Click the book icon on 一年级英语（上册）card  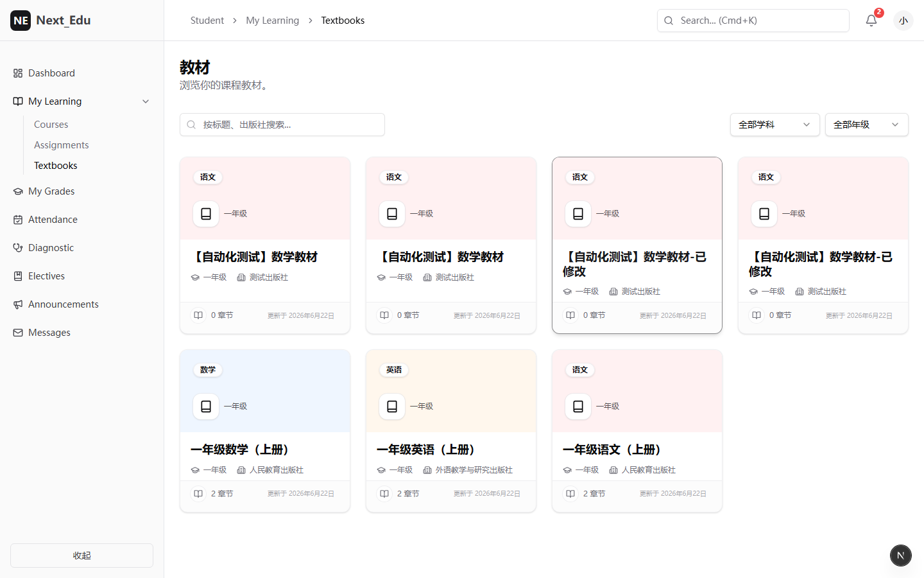click(x=392, y=407)
